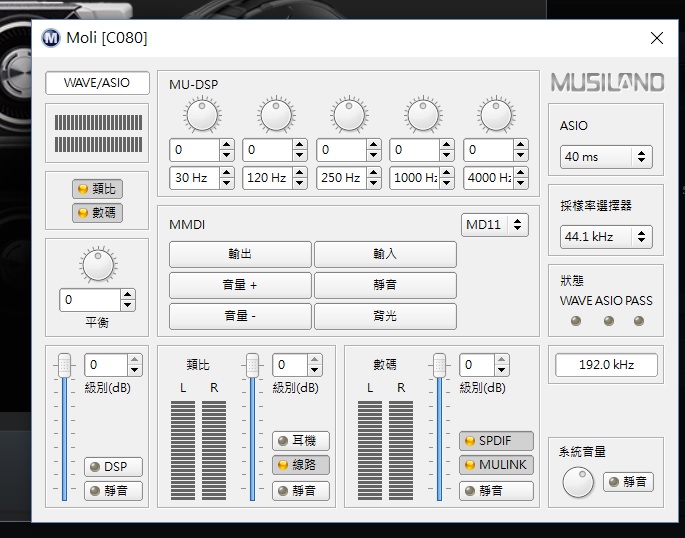Mute system volume with 靜音 button
This screenshot has width=685, height=538.
628,482
